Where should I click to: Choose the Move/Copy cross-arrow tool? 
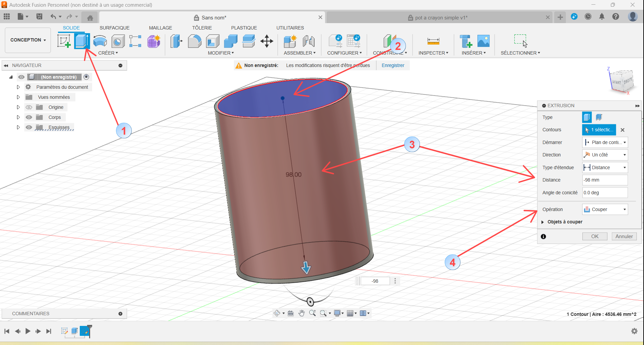pos(267,41)
